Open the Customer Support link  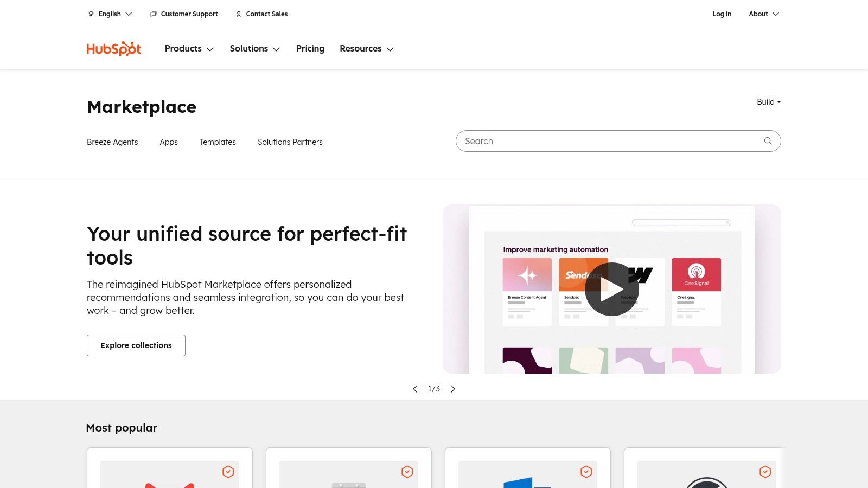[x=189, y=14]
